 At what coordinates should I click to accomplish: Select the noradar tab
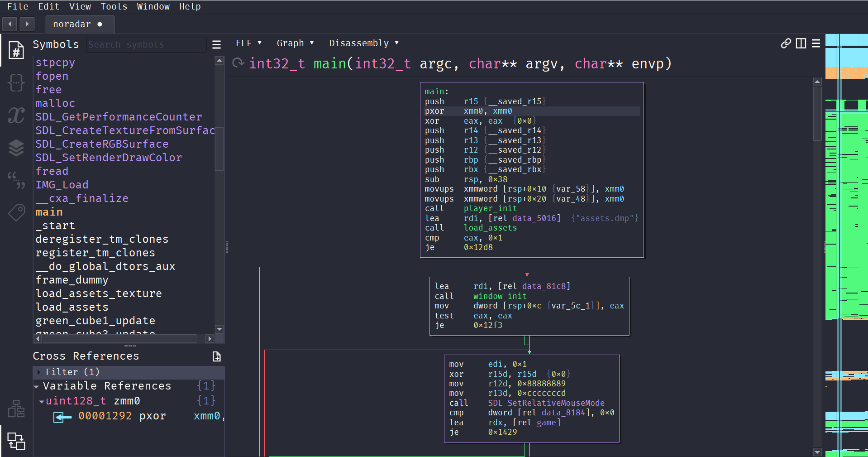coord(80,24)
